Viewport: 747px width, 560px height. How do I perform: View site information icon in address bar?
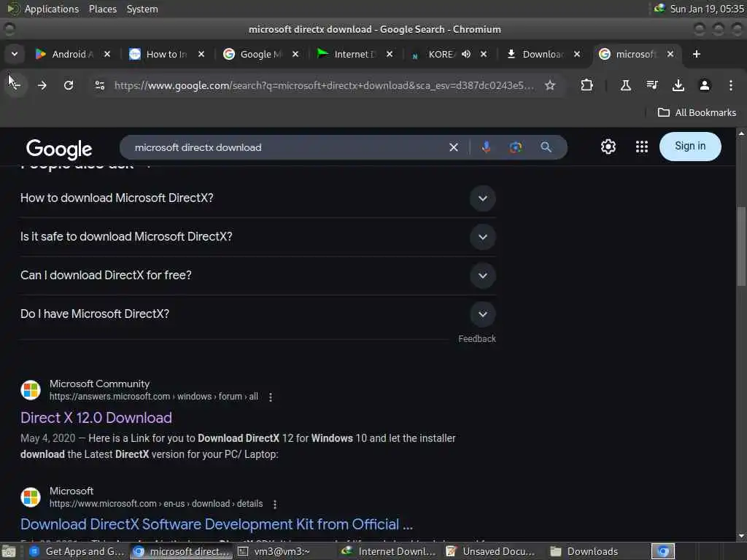(x=99, y=85)
